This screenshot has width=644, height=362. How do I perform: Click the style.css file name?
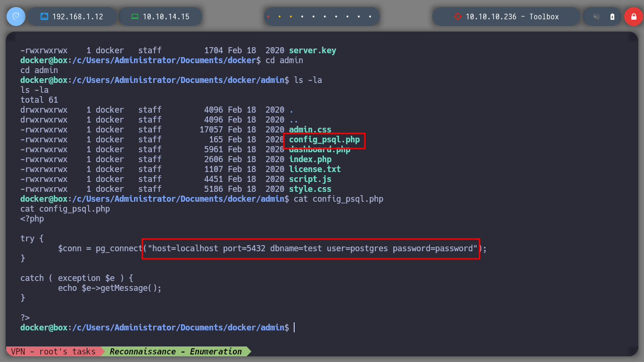click(310, 189)
